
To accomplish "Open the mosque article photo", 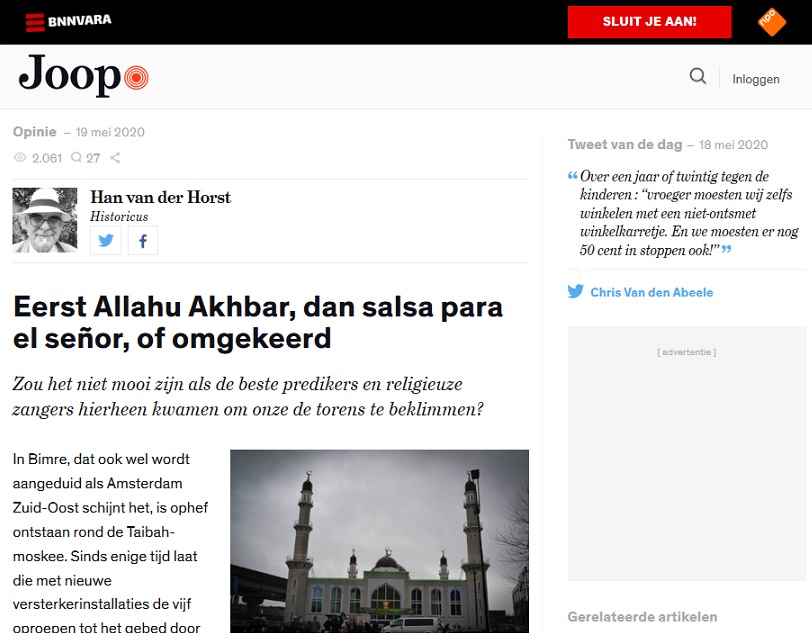I will tap(380, 541).
